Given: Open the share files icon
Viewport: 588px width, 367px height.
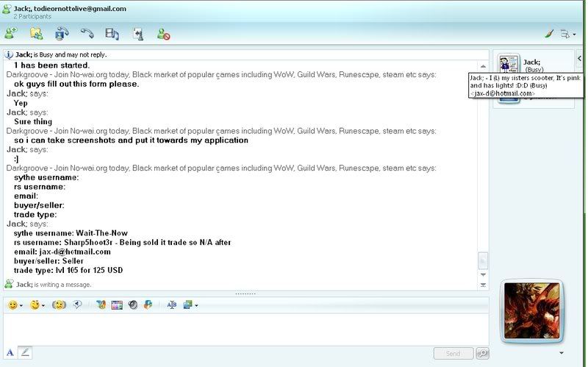Looking at the screenshot, I should [36, 34].
